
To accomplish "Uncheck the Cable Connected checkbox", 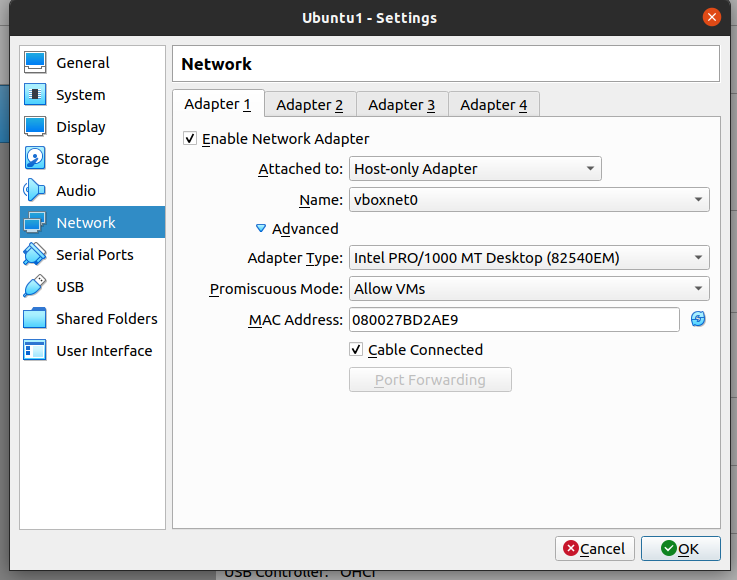I will click(x=356, y=350).
